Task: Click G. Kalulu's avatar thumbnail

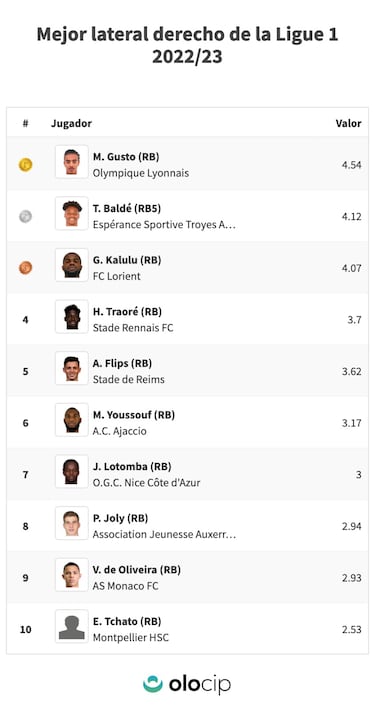Action: point(72,265)
